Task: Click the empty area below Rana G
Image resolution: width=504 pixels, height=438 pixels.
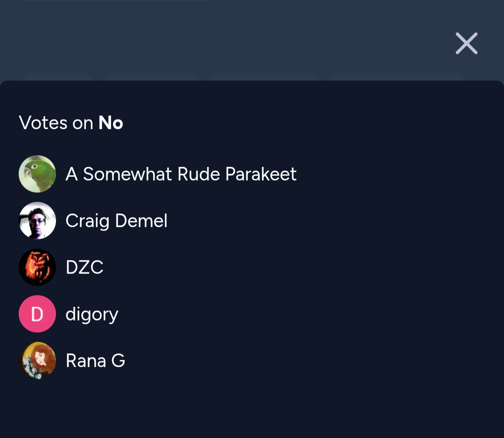Action: pos(252,408)
